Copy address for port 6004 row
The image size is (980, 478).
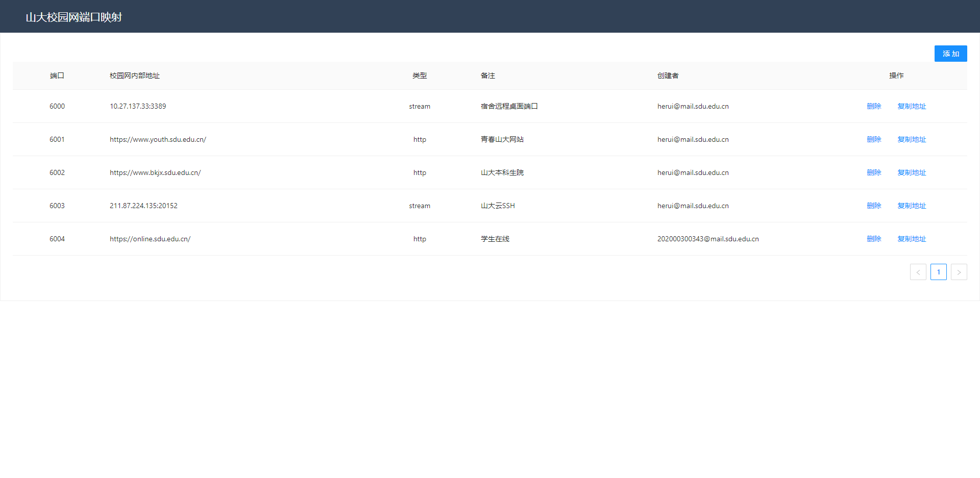click(912, 239)
